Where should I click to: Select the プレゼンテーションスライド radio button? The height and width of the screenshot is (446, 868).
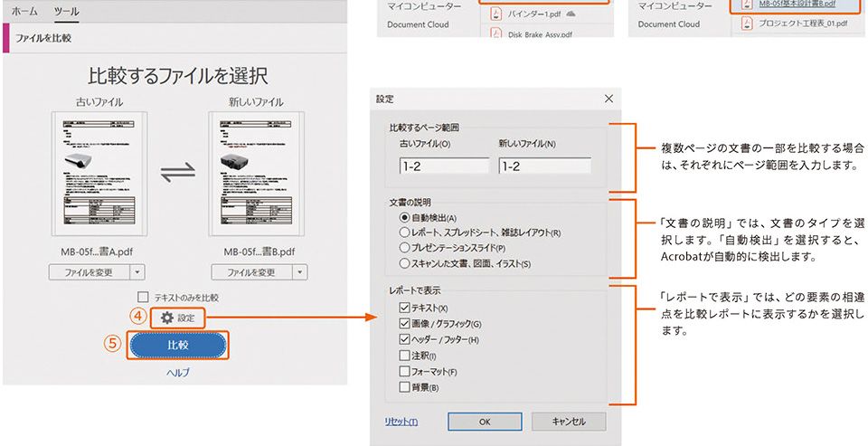coord(404,248)
